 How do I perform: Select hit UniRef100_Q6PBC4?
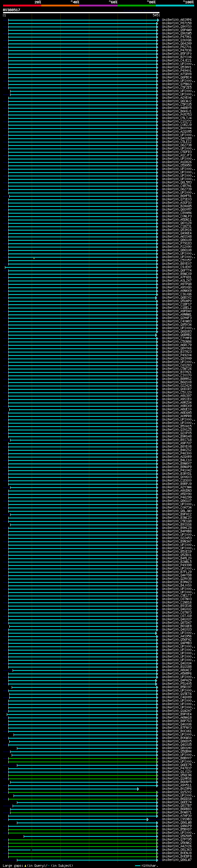[x=177, y=78]
